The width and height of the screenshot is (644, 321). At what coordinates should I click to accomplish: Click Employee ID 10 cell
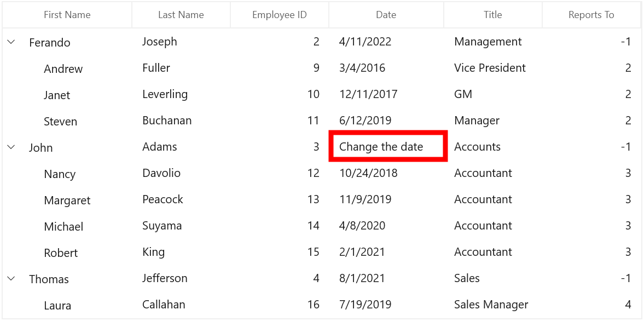tap(313, 94)
